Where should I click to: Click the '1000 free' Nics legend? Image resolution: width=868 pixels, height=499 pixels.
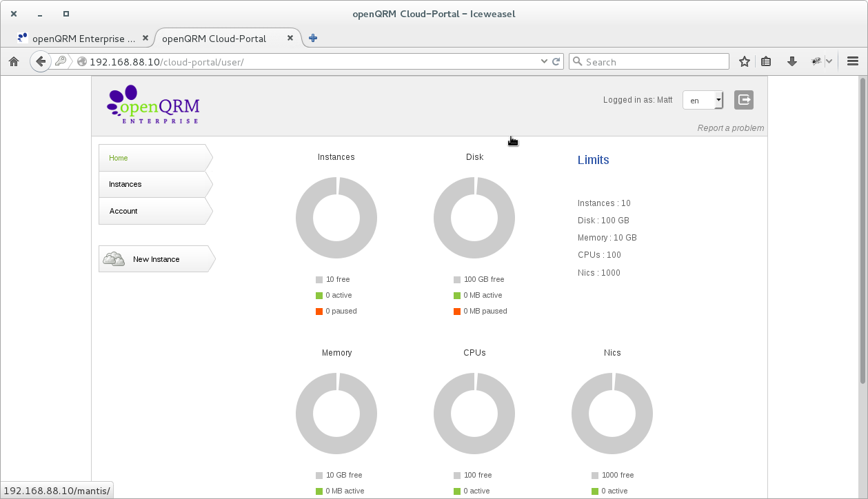pos(618,475)
